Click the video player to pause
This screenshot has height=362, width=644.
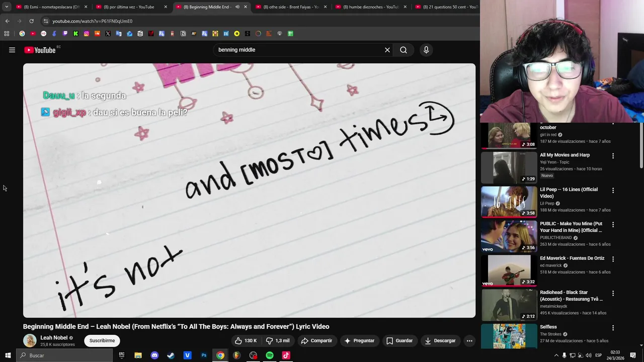[x=249, y=191]
